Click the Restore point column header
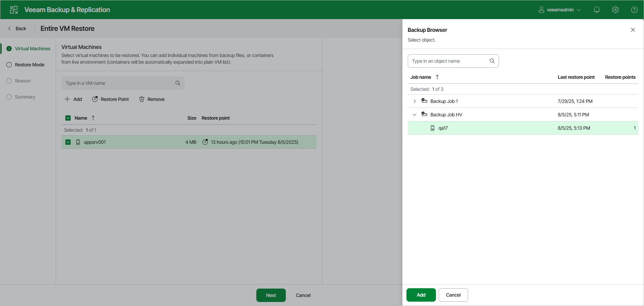 [x=215, y=118]
